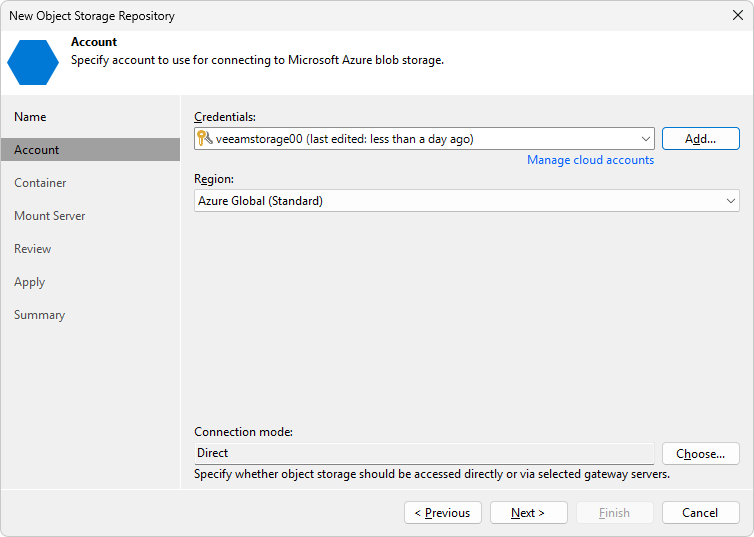Click the blue hexagon Azure storage icon

pyautogui.click(x=33, y=62)
